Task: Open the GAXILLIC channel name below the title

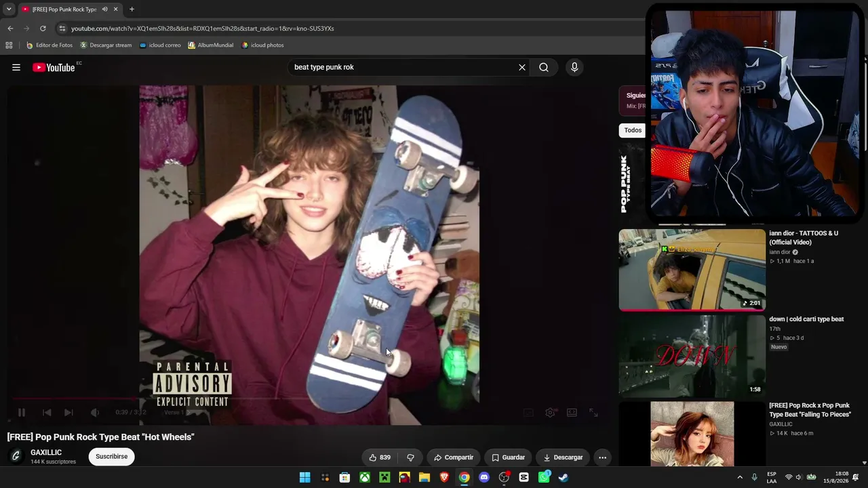Action: coord(46,453)
